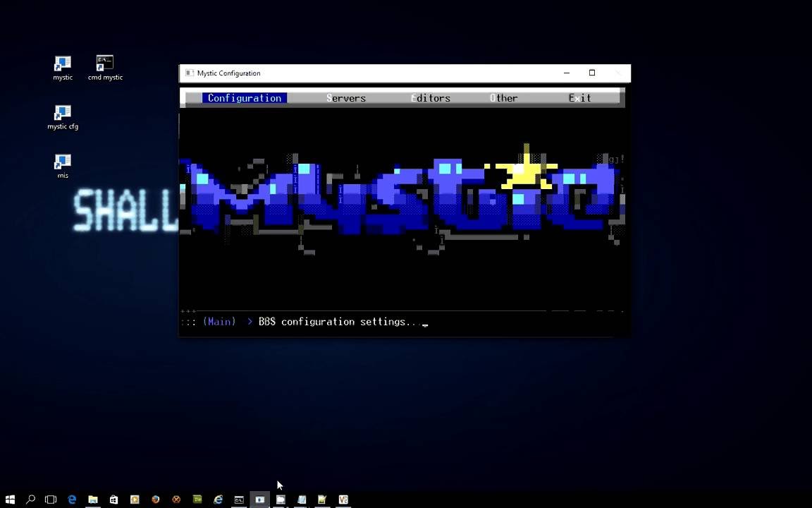Open the Editors menu

431,98
